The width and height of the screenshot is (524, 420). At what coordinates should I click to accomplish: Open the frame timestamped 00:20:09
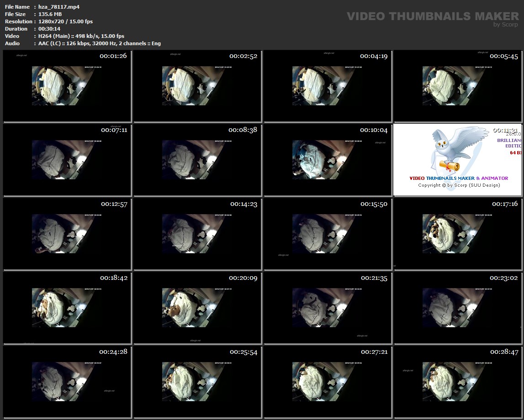(197, 308)
